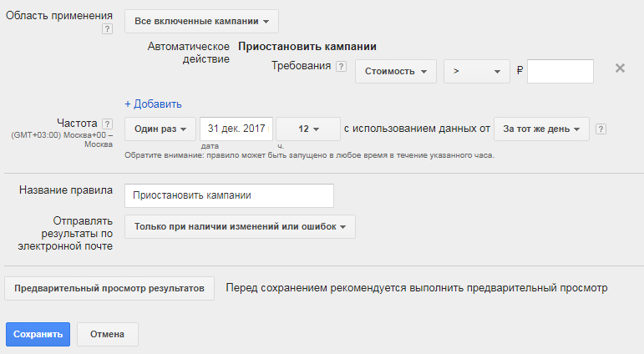Image resolution: width=644 pixels, height=354 pixels.
Task: Click help icon beside Частота label
Action: (106, 124)
